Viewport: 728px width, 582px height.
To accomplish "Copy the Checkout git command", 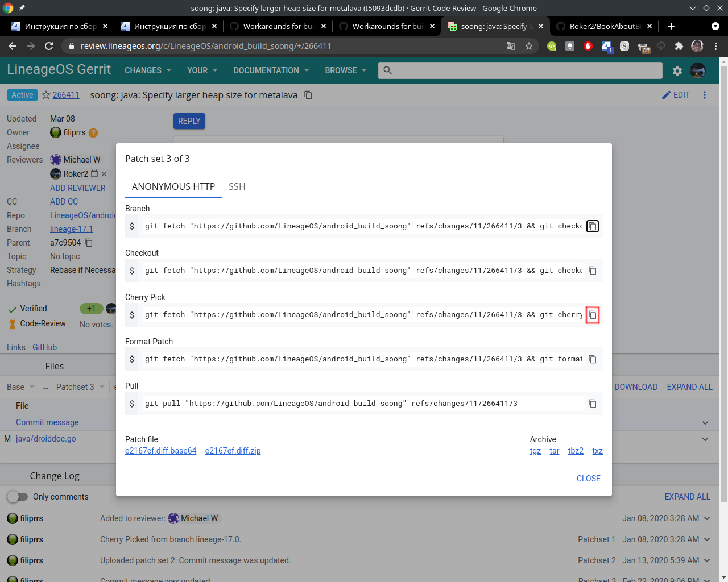I will 593,271.
